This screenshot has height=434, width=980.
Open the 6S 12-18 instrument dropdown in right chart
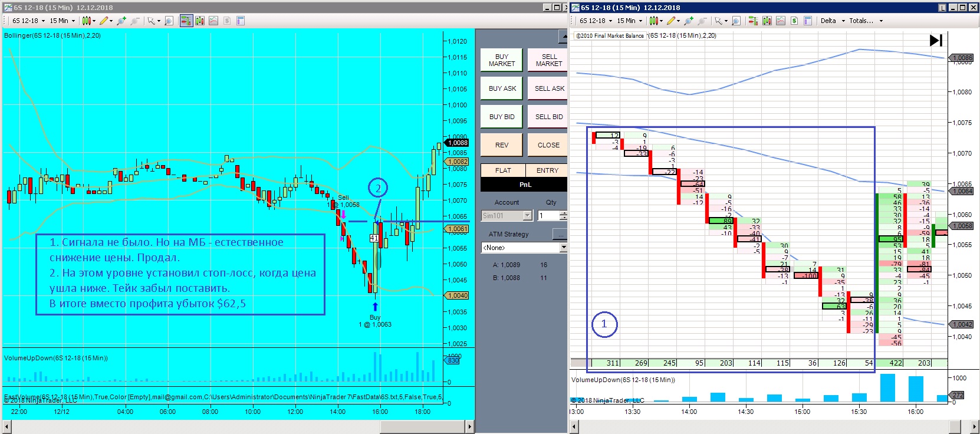595,21
